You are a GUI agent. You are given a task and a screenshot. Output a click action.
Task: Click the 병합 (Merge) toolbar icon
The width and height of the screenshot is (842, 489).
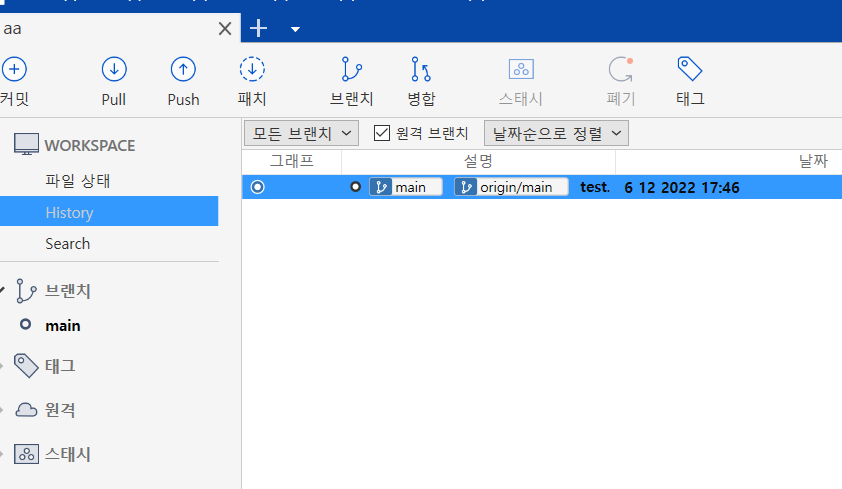click(421, 69)
